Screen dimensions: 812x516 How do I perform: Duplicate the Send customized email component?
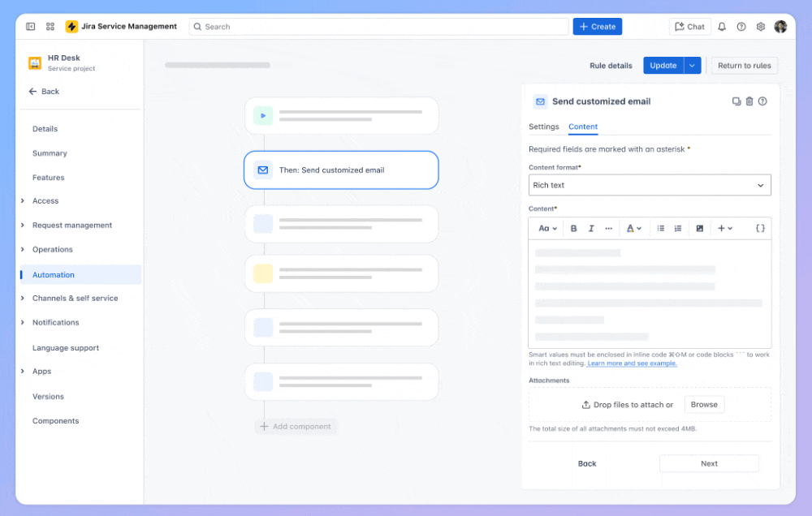point(736,101)
